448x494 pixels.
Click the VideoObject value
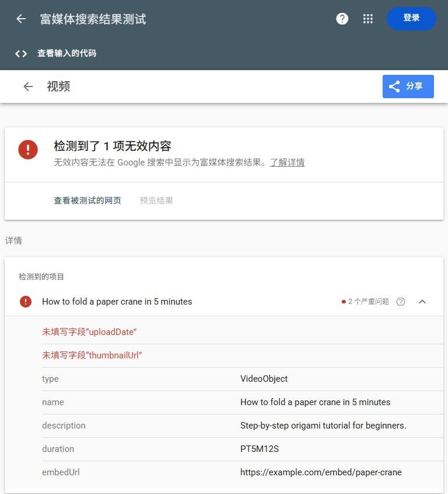[x=264, y=379]
